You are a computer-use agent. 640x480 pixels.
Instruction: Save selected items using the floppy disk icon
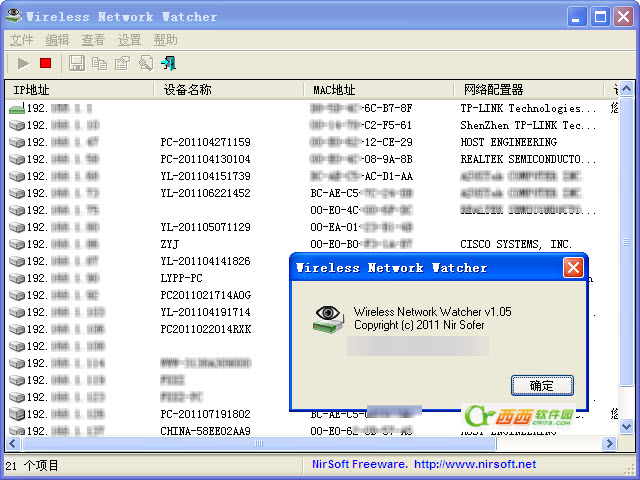[x=77, y=63]
